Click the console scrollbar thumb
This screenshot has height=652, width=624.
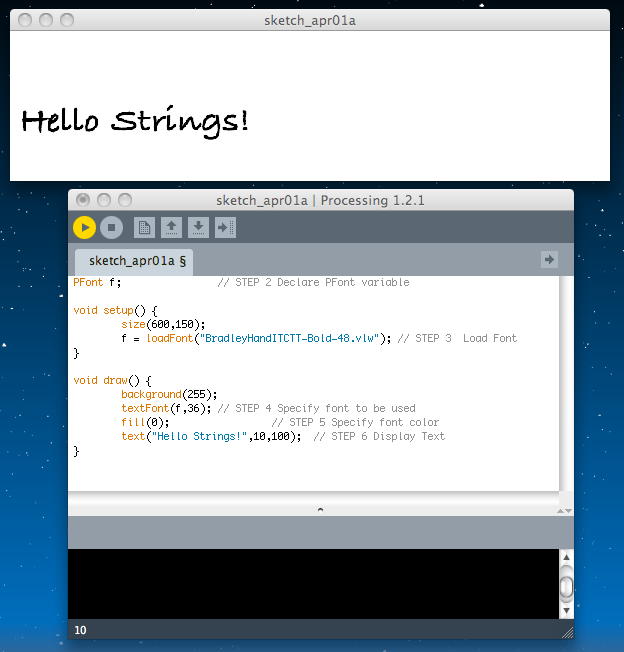[566, 586]
